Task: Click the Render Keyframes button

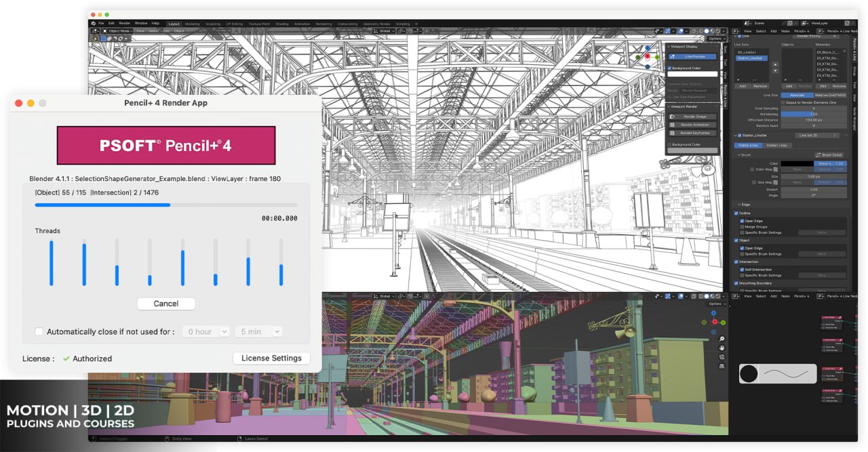Action: pos(692,133)
